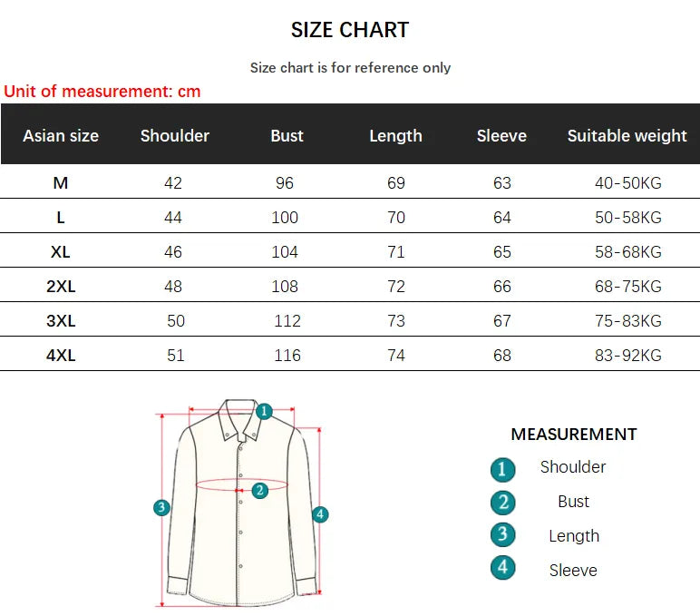Click the number 4 marker right of the shirt
Viewport: 700px width, 616px height.
pyautogui.click(x=320, y=514)
